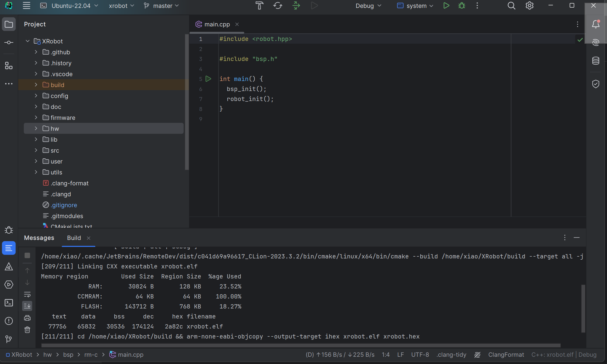
Task: Close the Build tab in Messages
Action: 89,238
